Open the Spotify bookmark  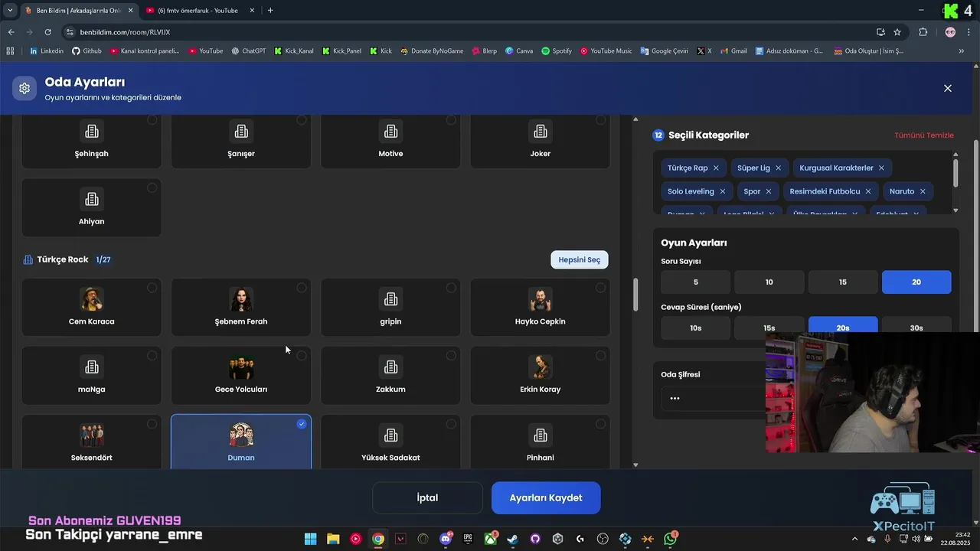coord(557,51)
